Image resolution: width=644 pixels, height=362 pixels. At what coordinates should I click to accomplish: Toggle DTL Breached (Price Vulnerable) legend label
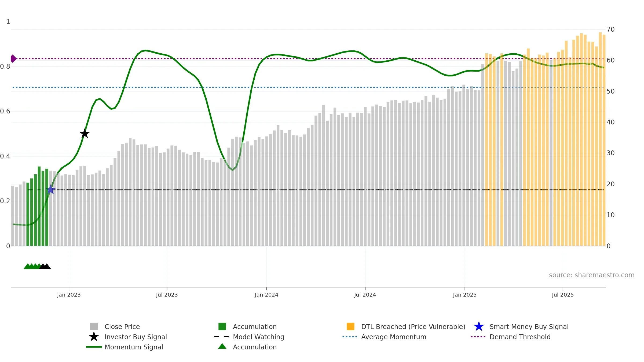pos(413,327)
